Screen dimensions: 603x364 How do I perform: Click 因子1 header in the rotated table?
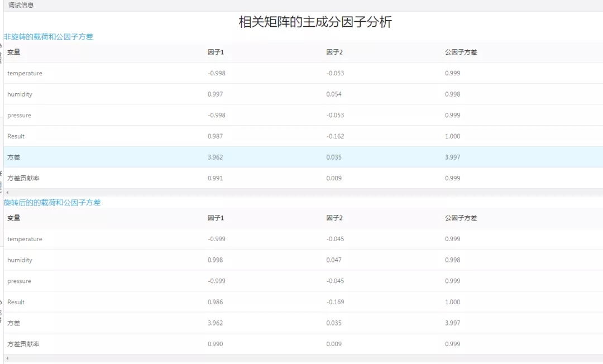216,218
